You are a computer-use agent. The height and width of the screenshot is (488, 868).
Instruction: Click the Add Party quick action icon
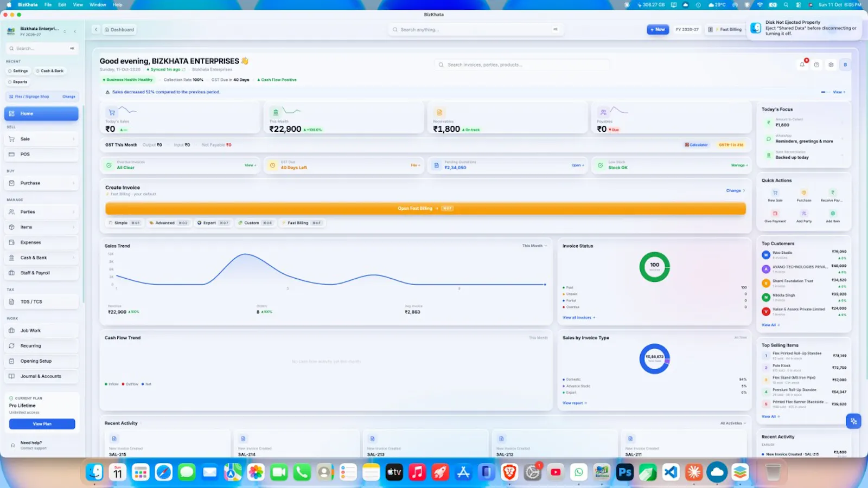coord(804,214)
